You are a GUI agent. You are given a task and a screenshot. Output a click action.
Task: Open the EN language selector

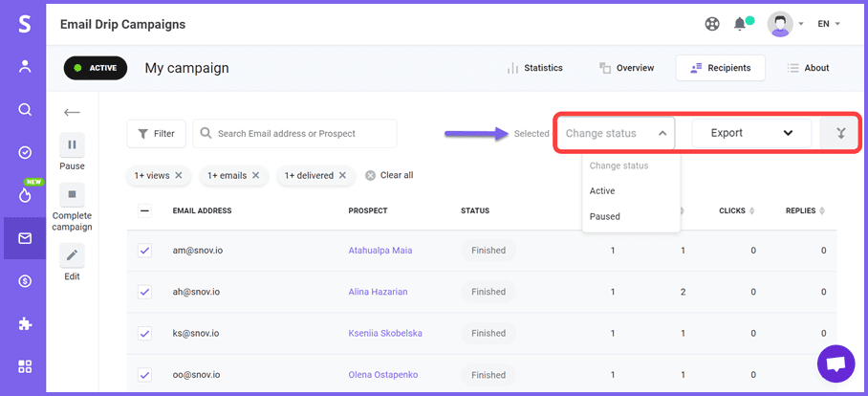tap(828, 24)
